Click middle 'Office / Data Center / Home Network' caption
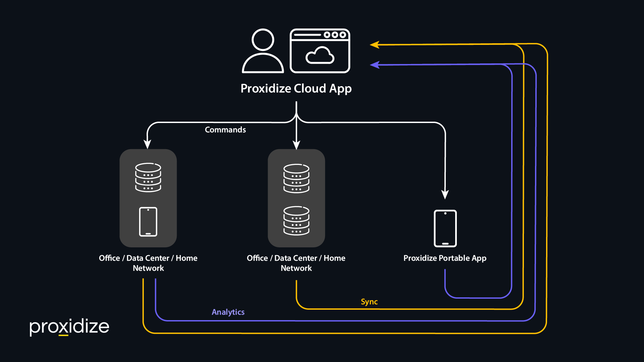The image size is (644, 362). 296,263
